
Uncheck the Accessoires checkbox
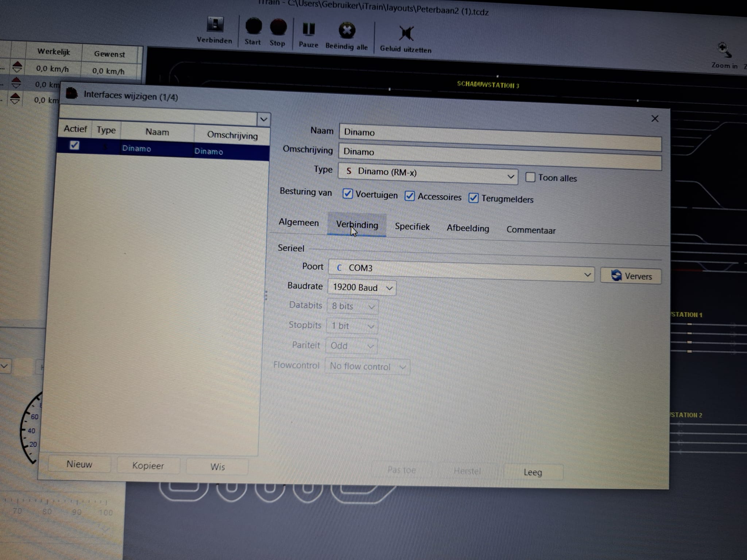pyautogui.click(x=410, y=196)
